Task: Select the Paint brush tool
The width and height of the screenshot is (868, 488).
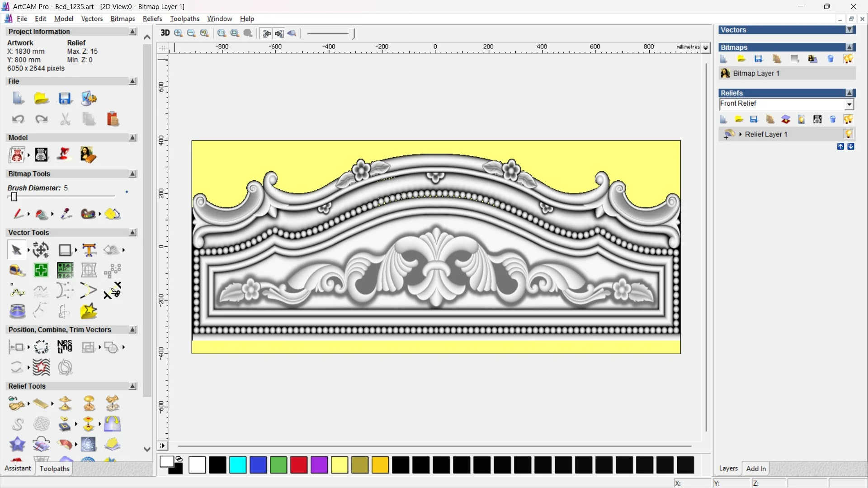Action: pos(18,214)
